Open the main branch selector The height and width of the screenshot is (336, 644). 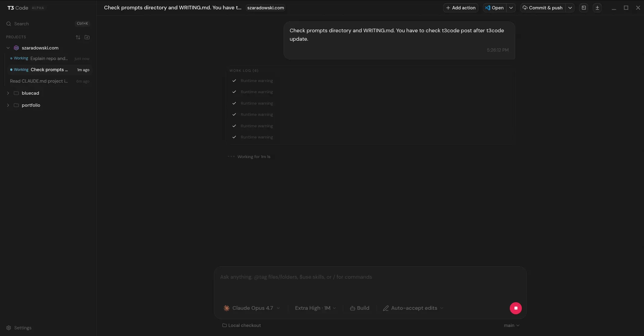point(512,325)
